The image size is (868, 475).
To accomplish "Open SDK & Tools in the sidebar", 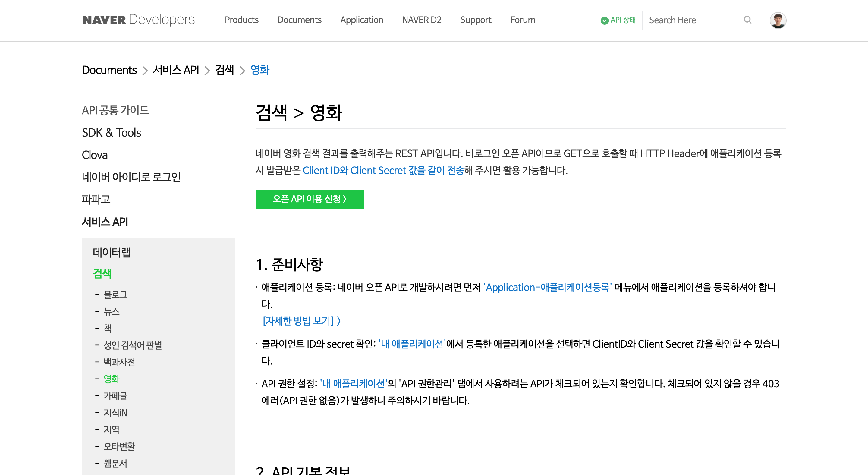I will [x=111, y=132].
